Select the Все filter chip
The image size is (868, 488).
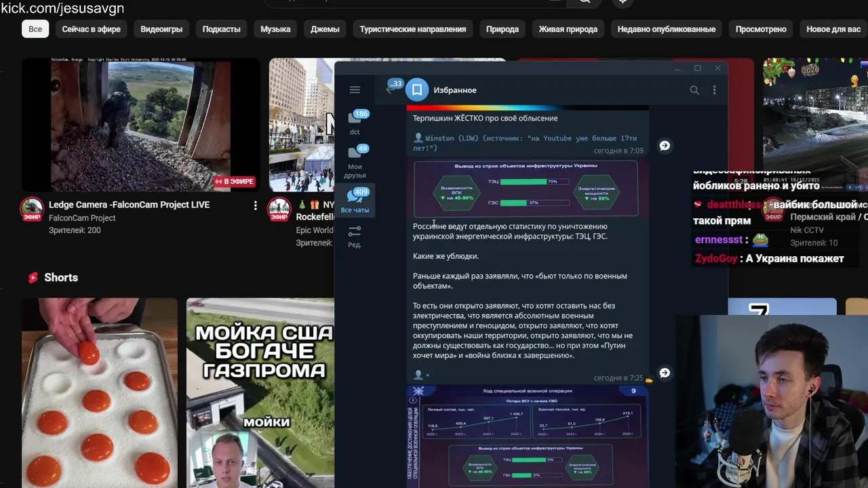(35, 29)
